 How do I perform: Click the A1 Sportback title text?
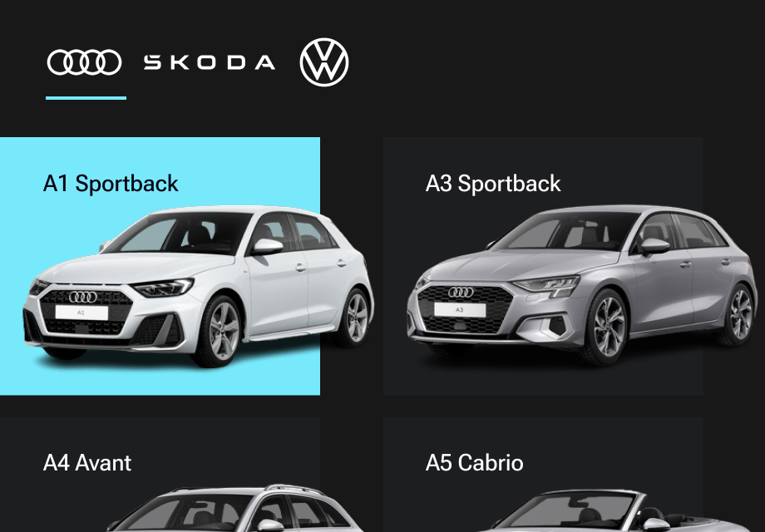click(111, 184)
